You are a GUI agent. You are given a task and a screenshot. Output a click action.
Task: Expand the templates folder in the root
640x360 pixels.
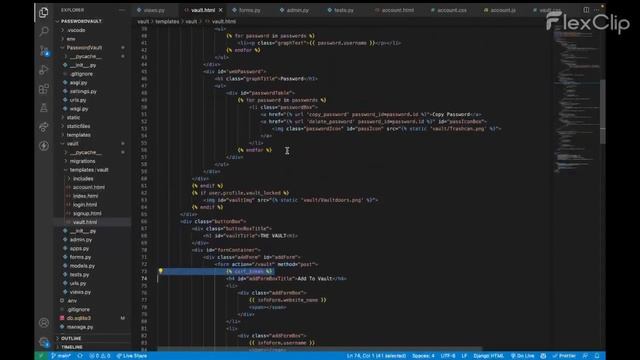pyautogui.click(x=78, y=135)
